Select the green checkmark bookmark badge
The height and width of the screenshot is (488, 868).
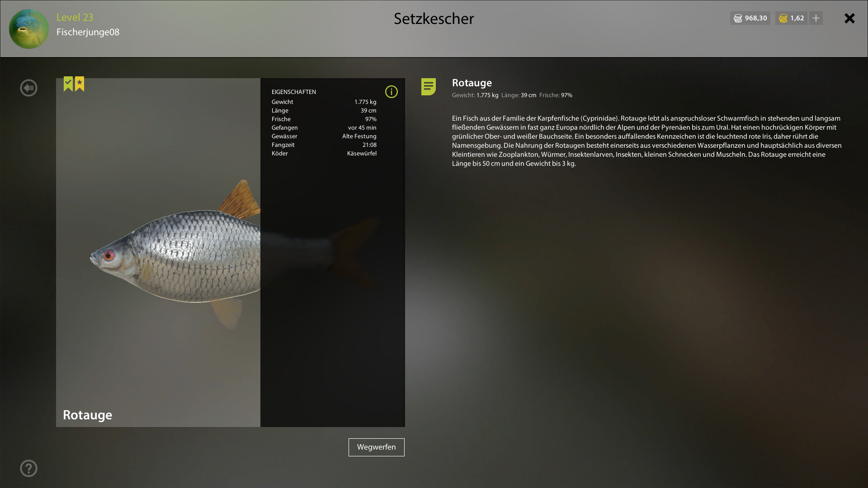pyautogui.click(x=68, y=84)
